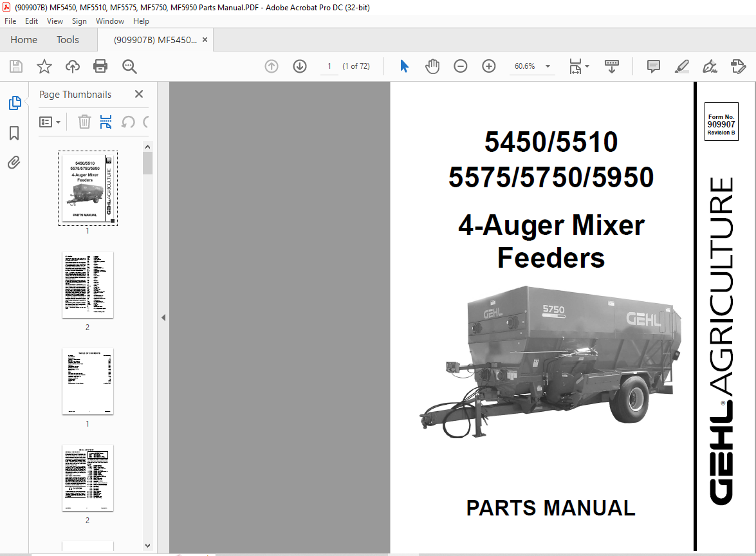Expand the zoom level dropdown
756x556 pixels.
(548, 66)
